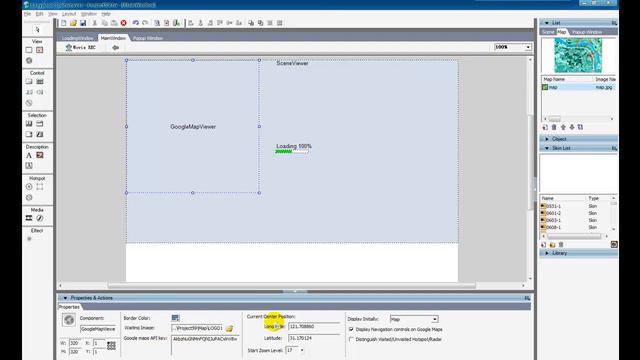This screenshot has width=640, height=360.
Task: Select the globe tool in View section
Action: 29,61
